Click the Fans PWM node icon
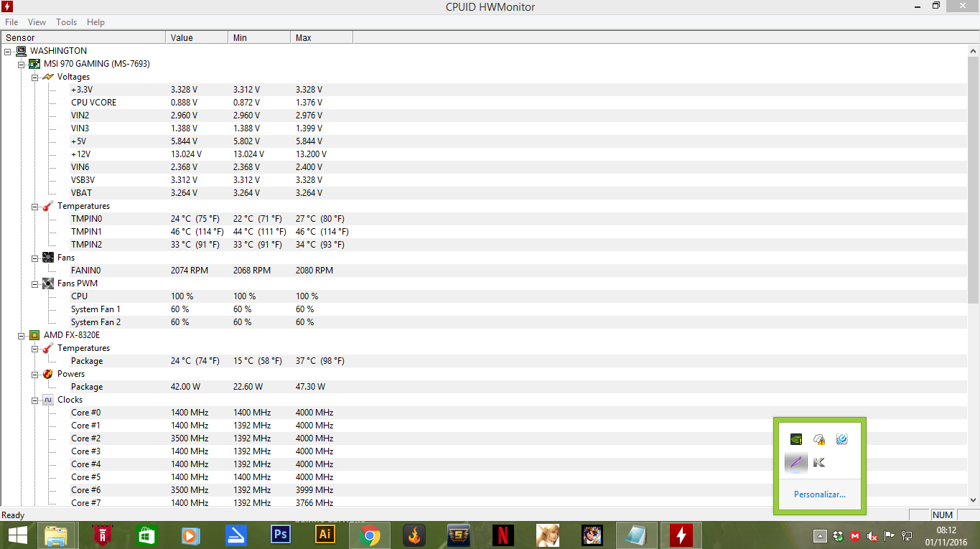Screen dimensions: 980x549 pyautogui.click(x=48, y=283)
